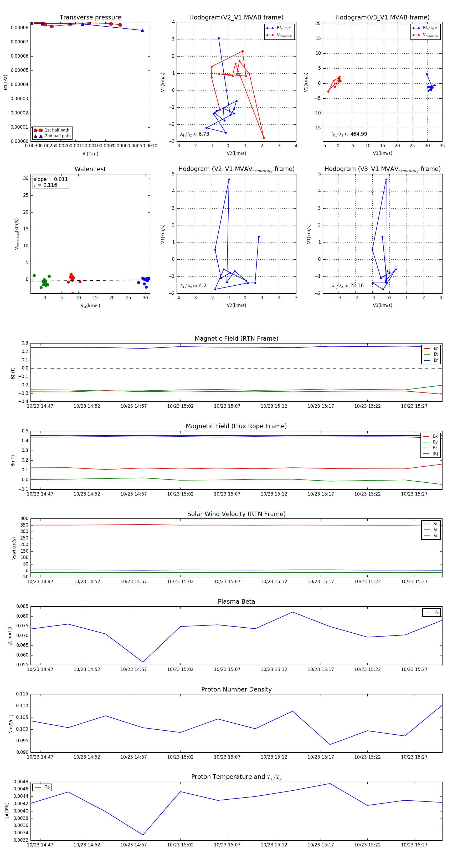Click "slope = 0.011" in the WalenTest box

tap(50, 179)
